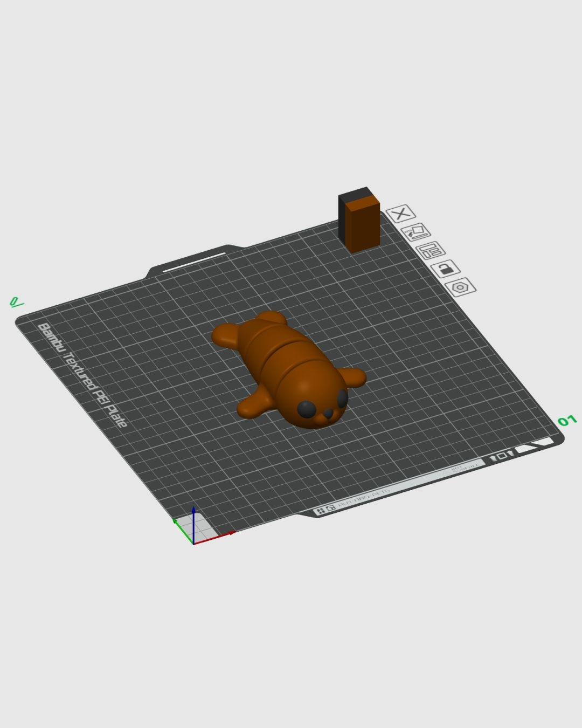Click the remove-all-objects X icon beside the plate
Screen dimensions: 582x728
tap(401, 214)
